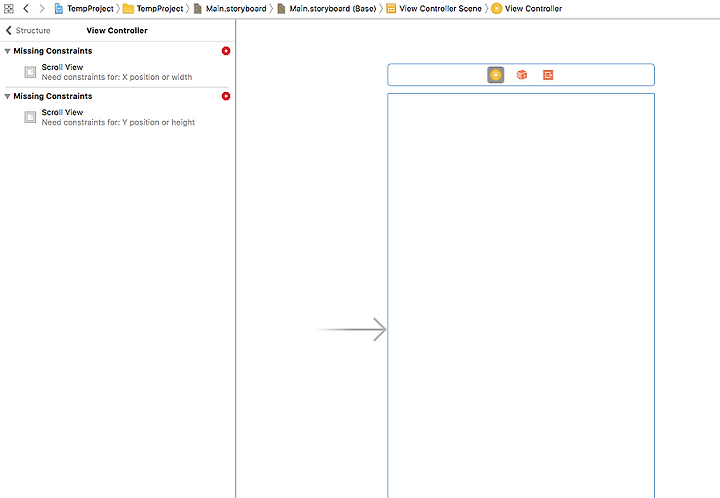The image size is (720, 498).
Task: Select the Main.storyboard breadcrumb
Action: click(x=230, y=8)
